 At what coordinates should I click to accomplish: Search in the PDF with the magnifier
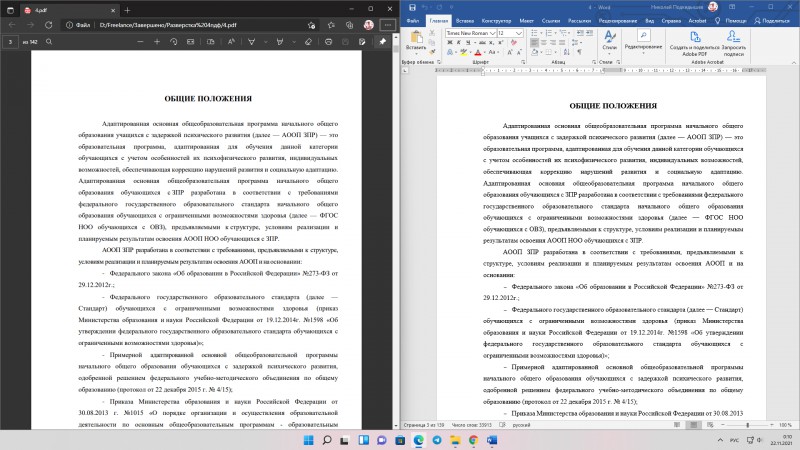point(49,42)
